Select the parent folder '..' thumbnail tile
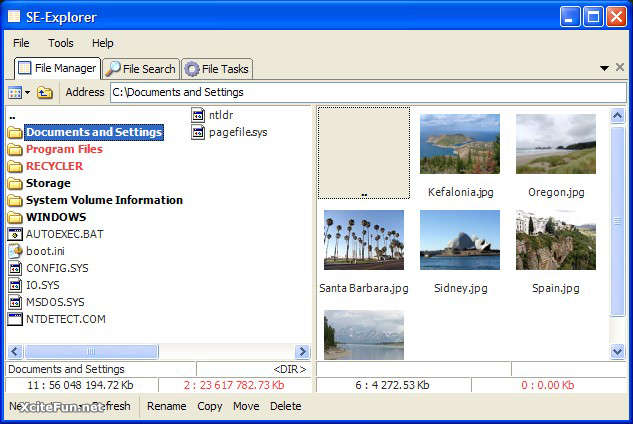Viewport: 633px width, 424px height. (x=364, y=153)
